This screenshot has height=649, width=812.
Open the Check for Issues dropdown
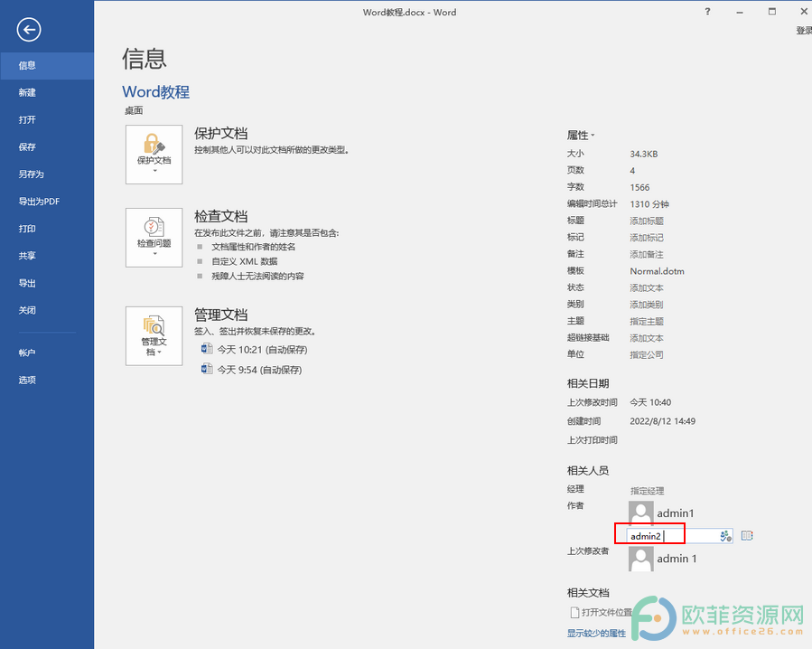(x=154, y=238)
